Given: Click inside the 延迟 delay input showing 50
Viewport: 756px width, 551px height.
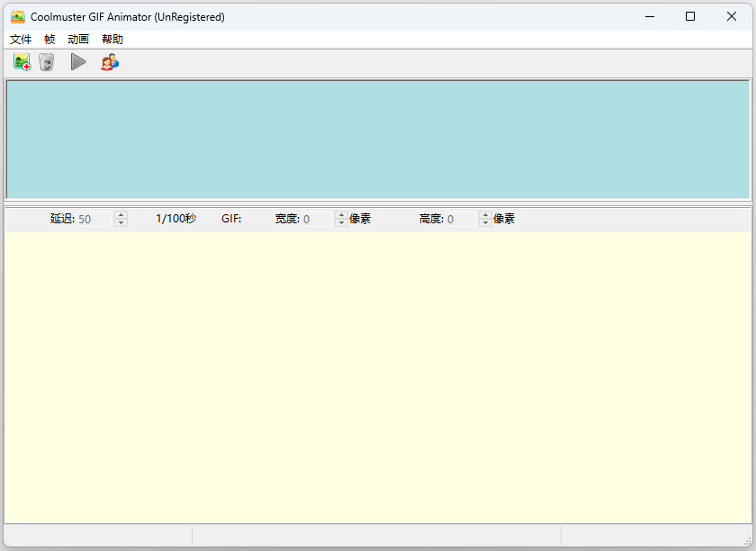Looking at the screenshot, I should 94,218.
